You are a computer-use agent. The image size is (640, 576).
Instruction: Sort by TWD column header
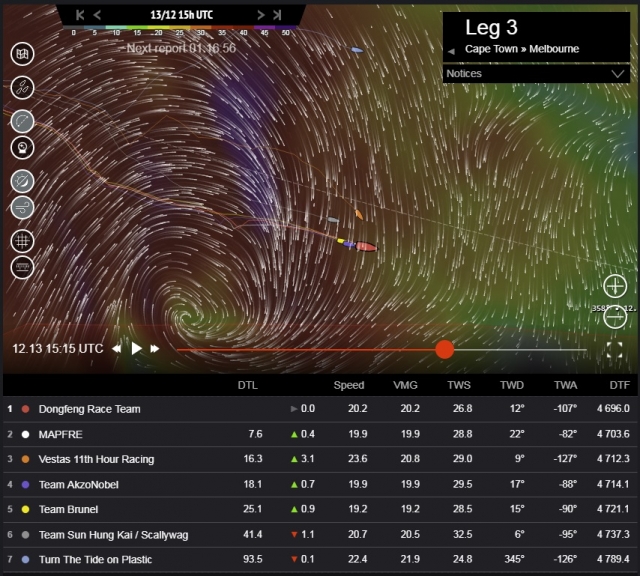point(512,385)
